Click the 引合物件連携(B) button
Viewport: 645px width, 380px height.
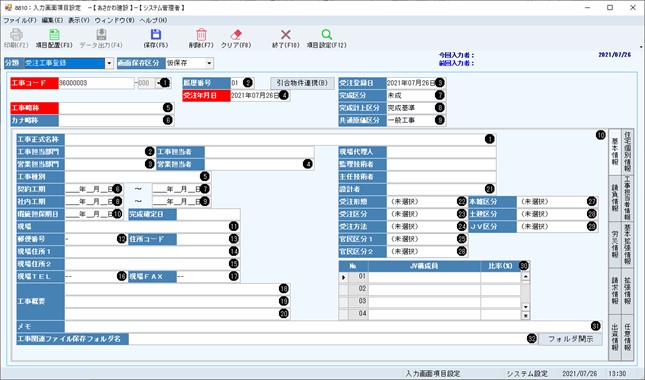(x=302, y=83)
